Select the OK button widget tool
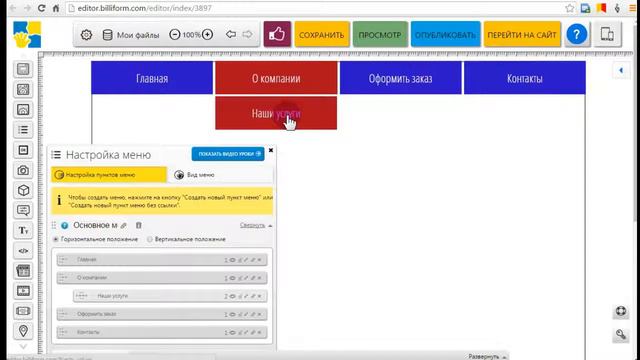 point(23,150)
